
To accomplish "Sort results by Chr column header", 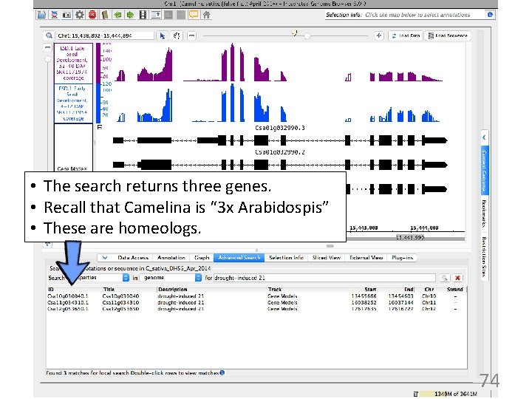I will click(x=429, y=290).
